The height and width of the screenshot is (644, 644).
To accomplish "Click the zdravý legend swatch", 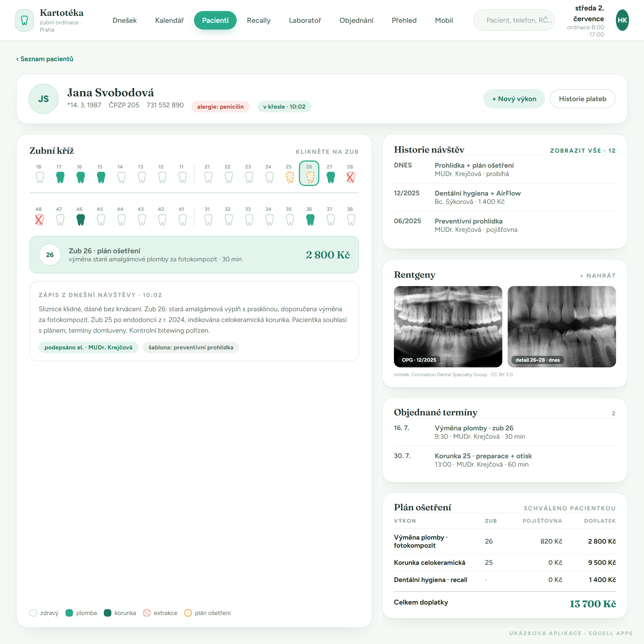I will pos(33,613).
